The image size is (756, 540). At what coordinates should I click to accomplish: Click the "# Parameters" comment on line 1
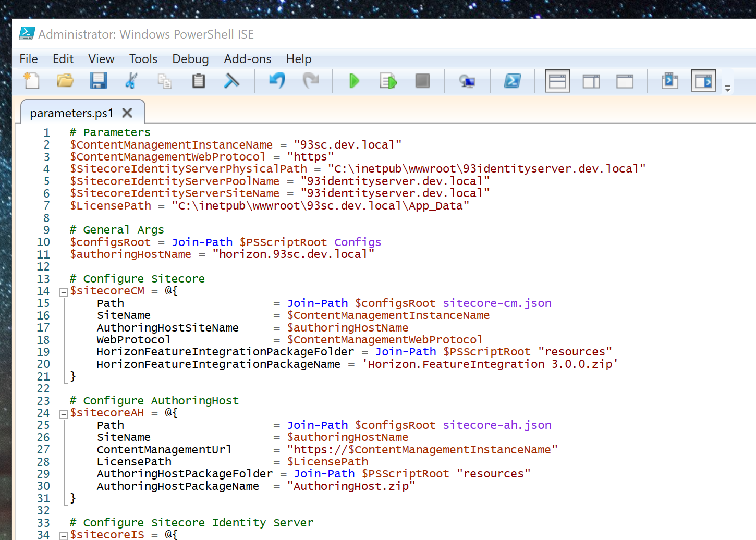pos(110,132)
